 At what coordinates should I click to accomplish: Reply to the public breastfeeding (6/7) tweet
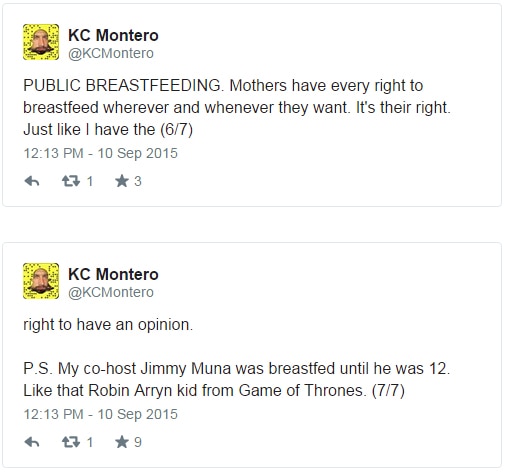[x=32, y=181]
